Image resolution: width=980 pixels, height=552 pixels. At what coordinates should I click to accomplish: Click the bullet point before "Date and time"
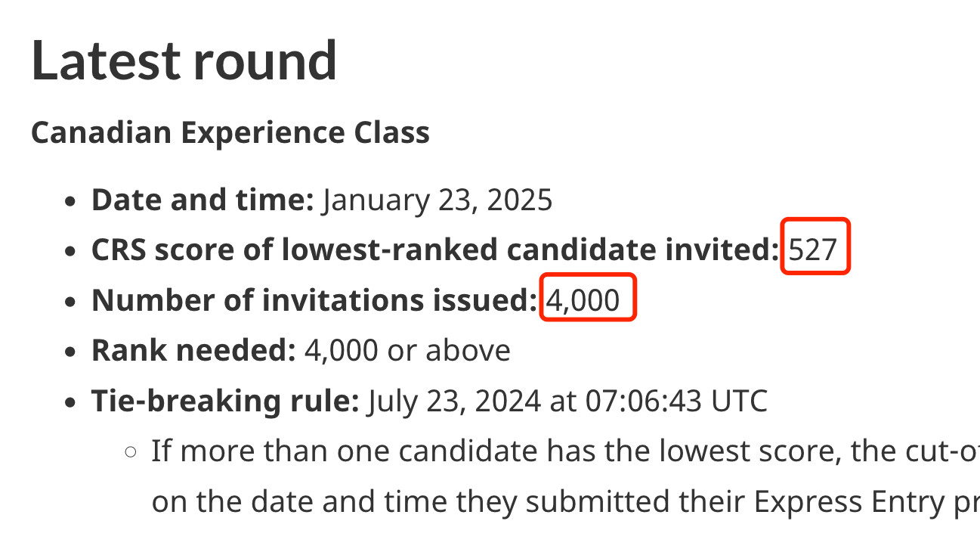coord(70,203)
